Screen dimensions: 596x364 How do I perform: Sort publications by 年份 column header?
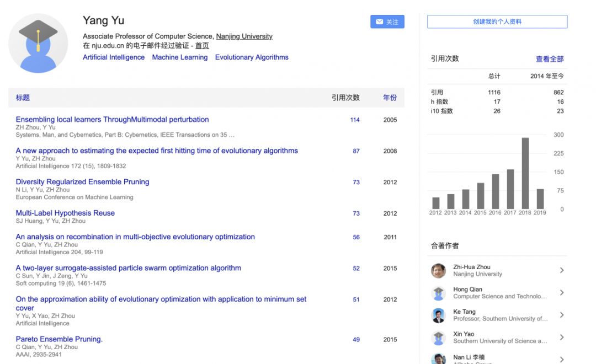pyautogui.click(x=390, y=98)
